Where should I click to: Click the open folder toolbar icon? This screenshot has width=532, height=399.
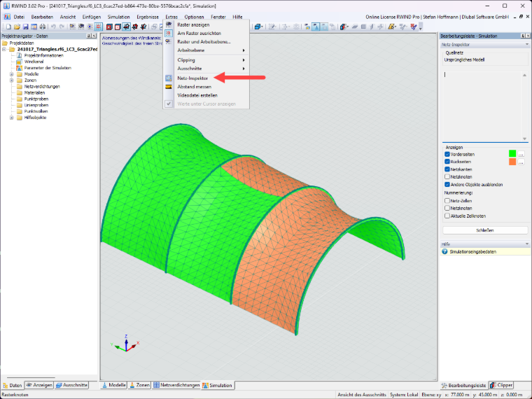coord(17,27)
